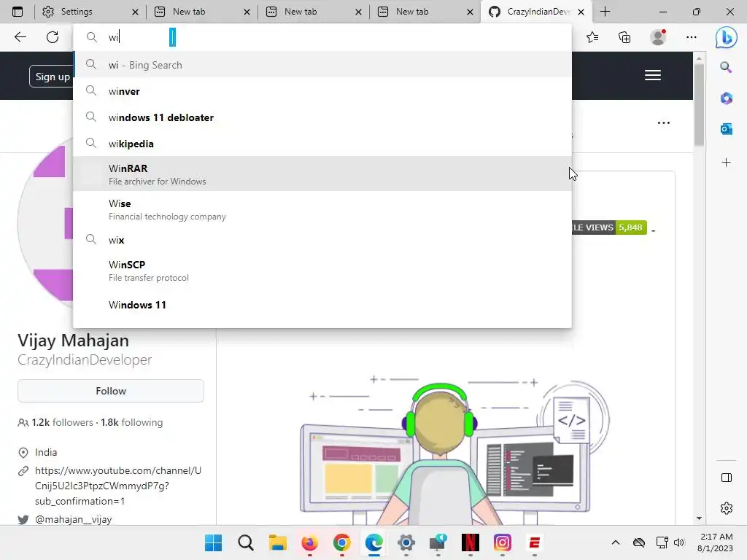This screenshot has height=560, width=747.
Task: Click the sidebar Search icon
Action: coord(726,67)
